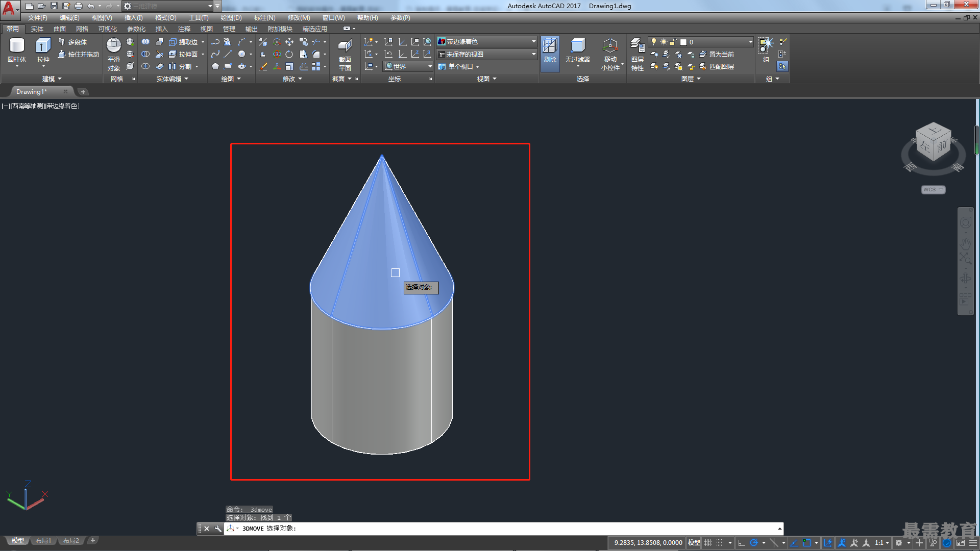The height and width of the screenshot is (551, 980).
Task: Toggle the Dynamic UCS status bar button
Action: point(827,543)
